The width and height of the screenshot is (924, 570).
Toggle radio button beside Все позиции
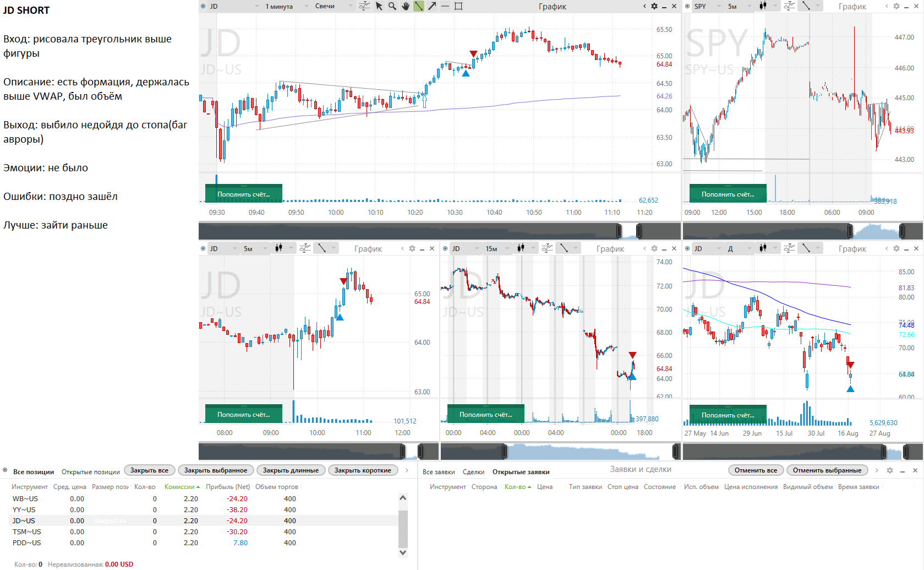coord(5,470)
